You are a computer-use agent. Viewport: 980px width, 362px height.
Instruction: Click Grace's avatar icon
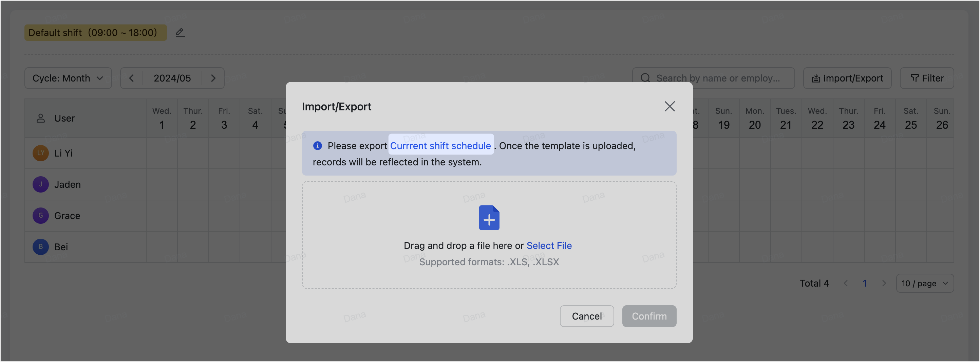[x=40, y=215]
